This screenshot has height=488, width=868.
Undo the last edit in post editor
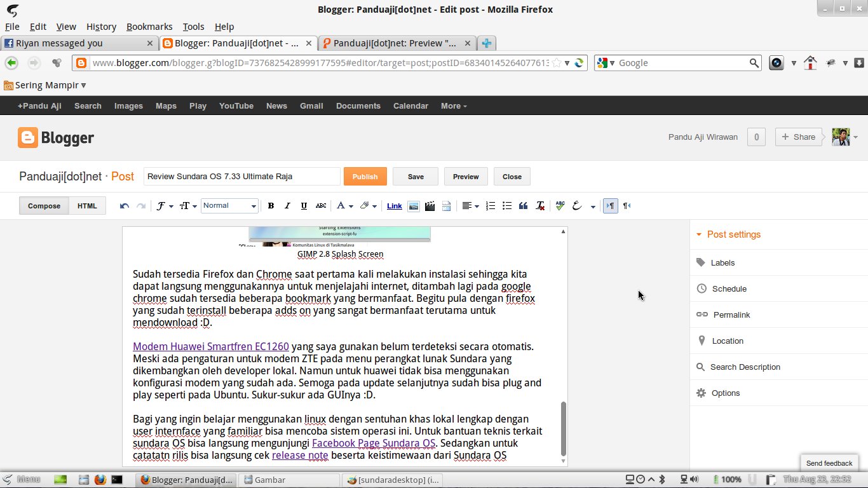pyautogui.click(x=125, y=206)
